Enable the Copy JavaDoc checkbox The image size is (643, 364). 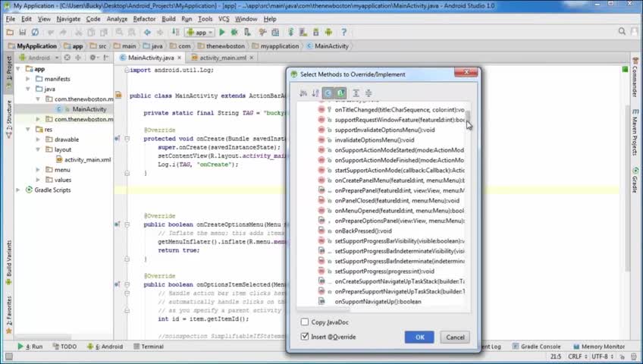[305, 322]
